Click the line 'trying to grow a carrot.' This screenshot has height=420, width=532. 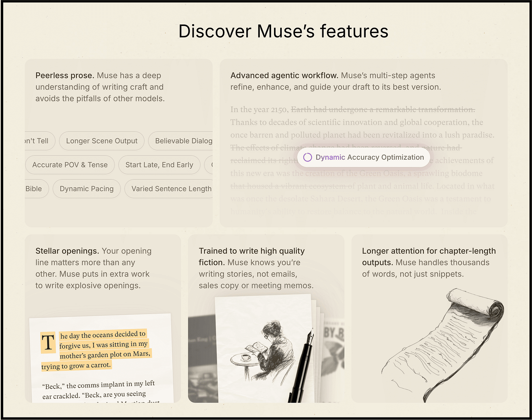tap(76, 366)
